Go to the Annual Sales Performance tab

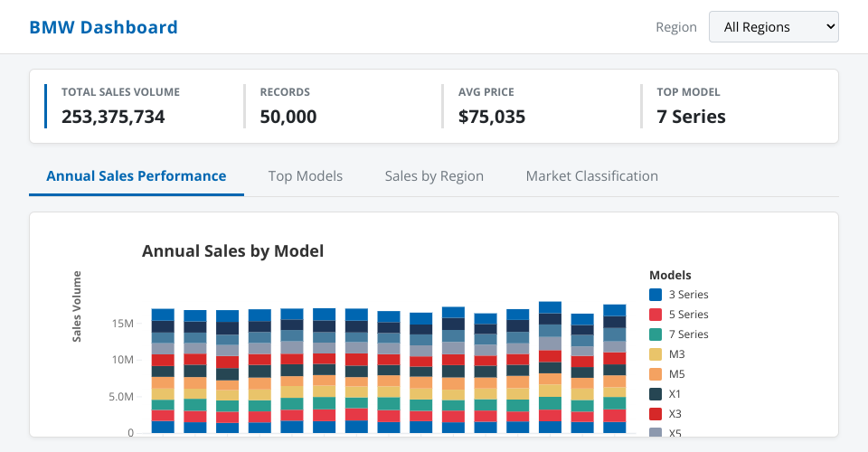click(x=137, y=176)
